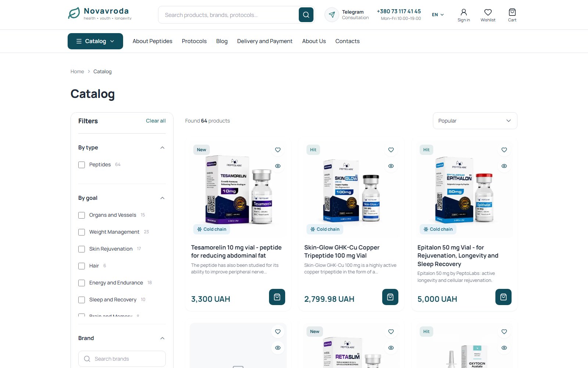Viewport: 588px width, 368px height.
Task: Open the Skin-Glow product image
Action: [x=351, y=190]
